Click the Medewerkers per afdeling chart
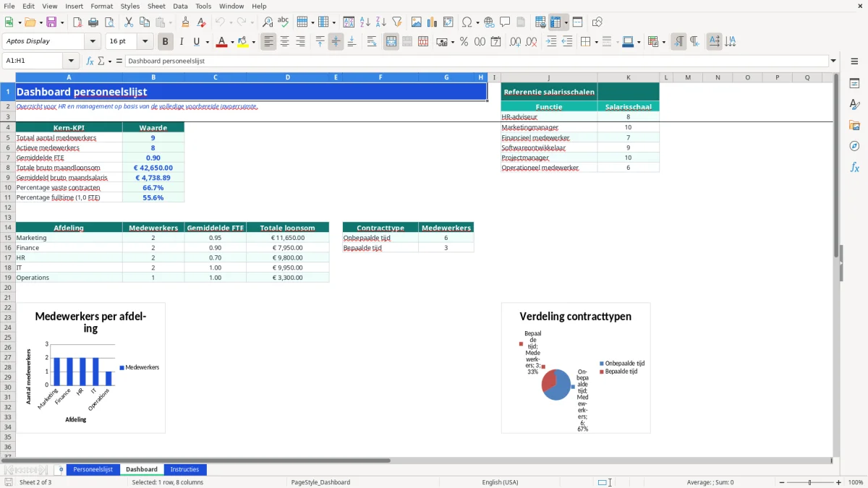Screen dimensions: 868x488 90,368
